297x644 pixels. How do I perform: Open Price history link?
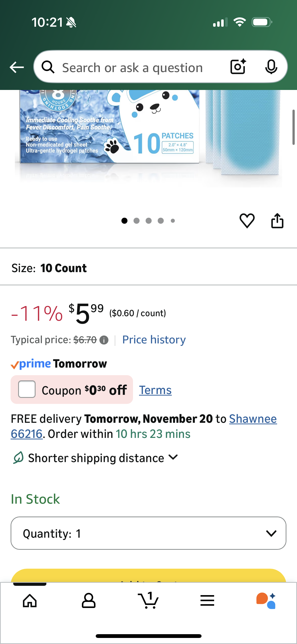pyautogui.click(x=154, y=340)
